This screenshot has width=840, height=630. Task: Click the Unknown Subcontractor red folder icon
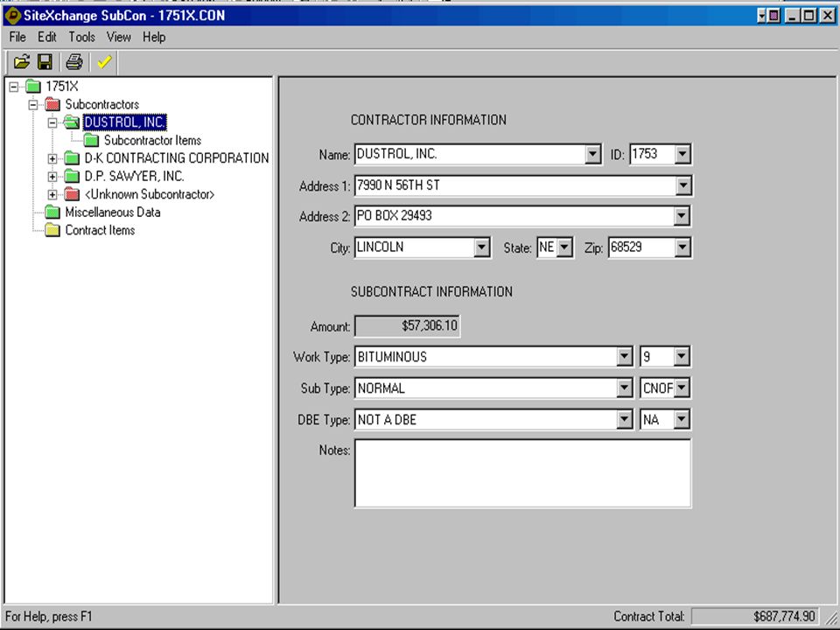click(72, 194)
